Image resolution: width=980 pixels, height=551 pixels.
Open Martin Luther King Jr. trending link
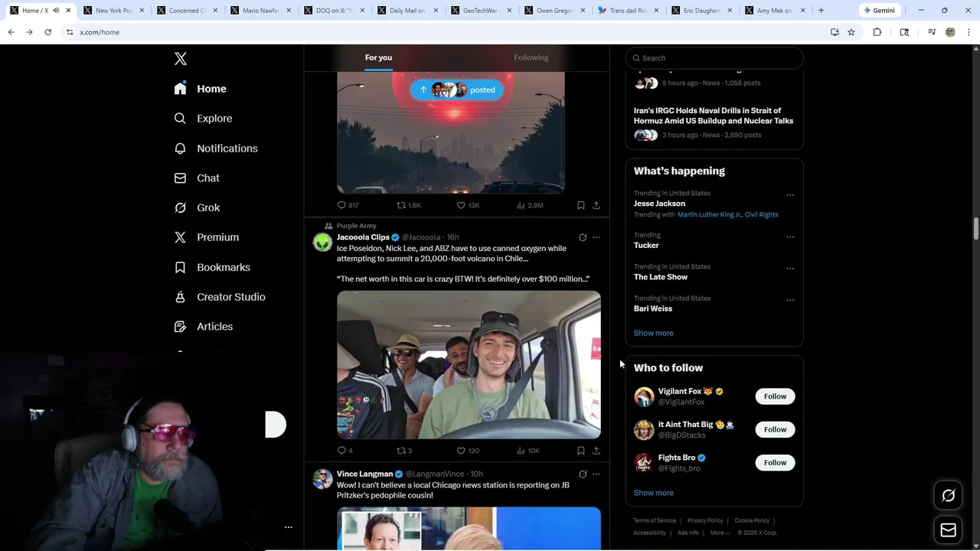(709, 215)
